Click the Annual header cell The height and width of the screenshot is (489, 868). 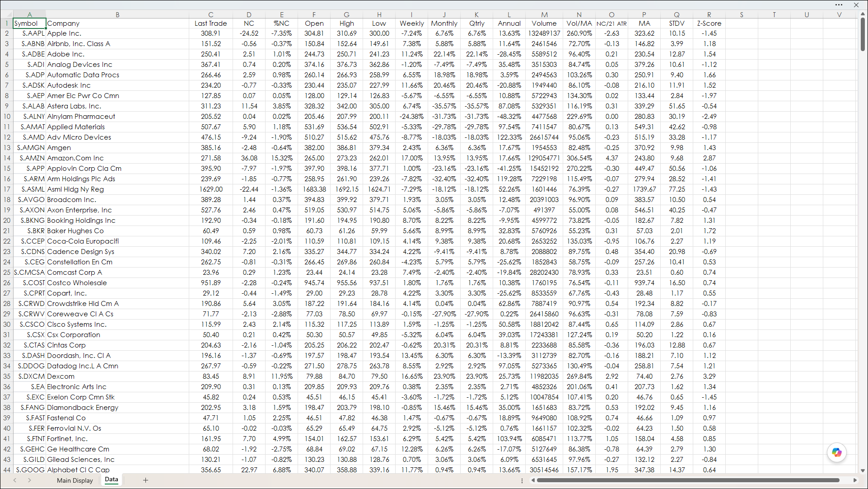(509, 24)
